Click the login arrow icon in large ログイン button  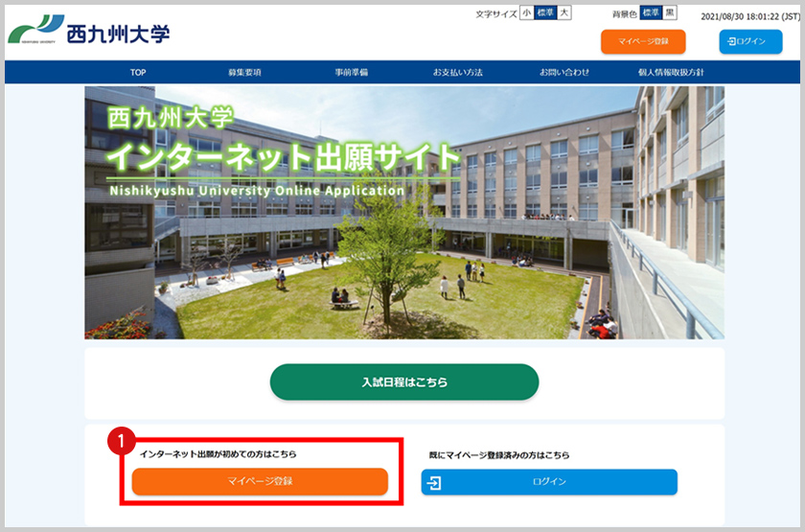434,483
